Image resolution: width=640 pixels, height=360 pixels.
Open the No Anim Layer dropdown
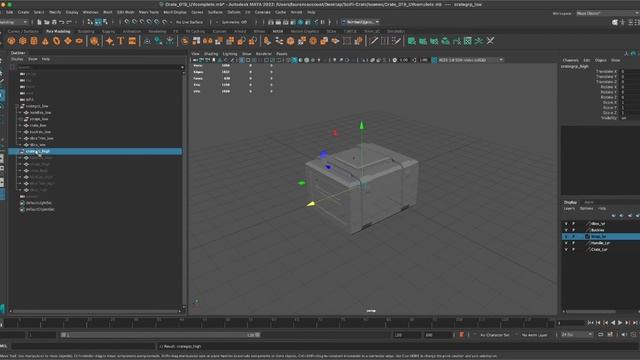point(535,335)
